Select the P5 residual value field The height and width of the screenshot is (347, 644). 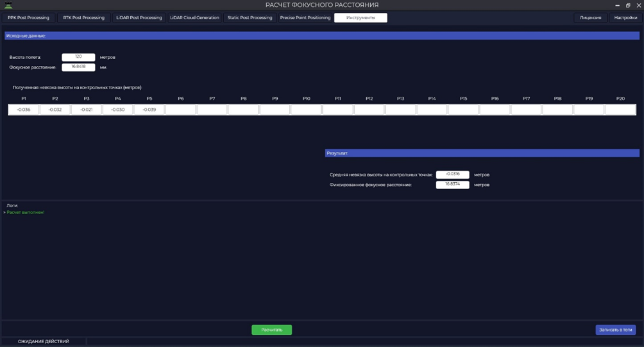click(149, 110)
